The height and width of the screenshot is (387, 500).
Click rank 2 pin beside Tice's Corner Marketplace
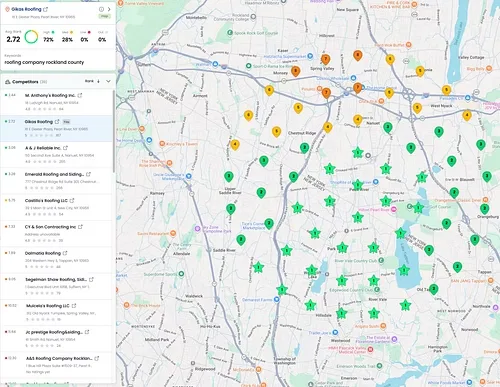tap(269, 224)
